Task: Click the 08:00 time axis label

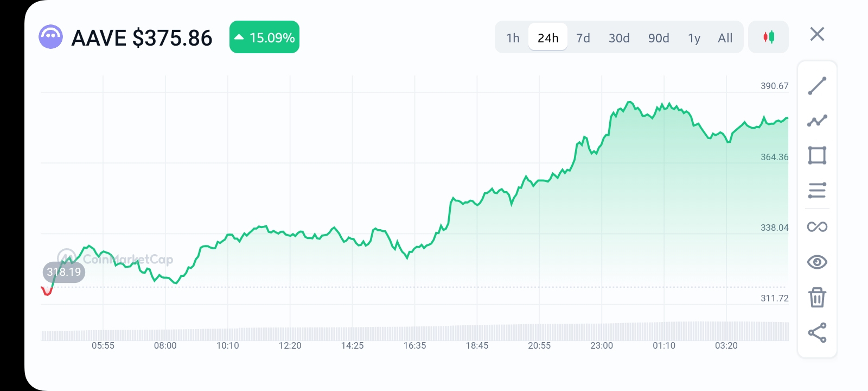Action: (x=165, y=345)
